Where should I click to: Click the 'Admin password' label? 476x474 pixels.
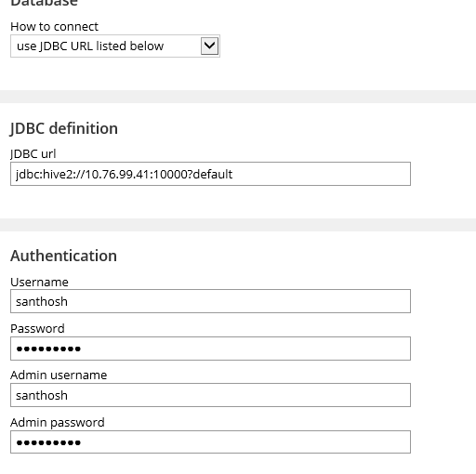pyautogui.click(x=58, y=423)
